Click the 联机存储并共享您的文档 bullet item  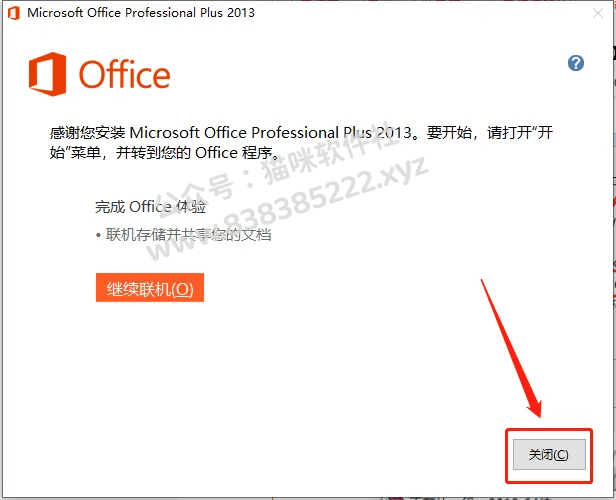pos(188,235)
